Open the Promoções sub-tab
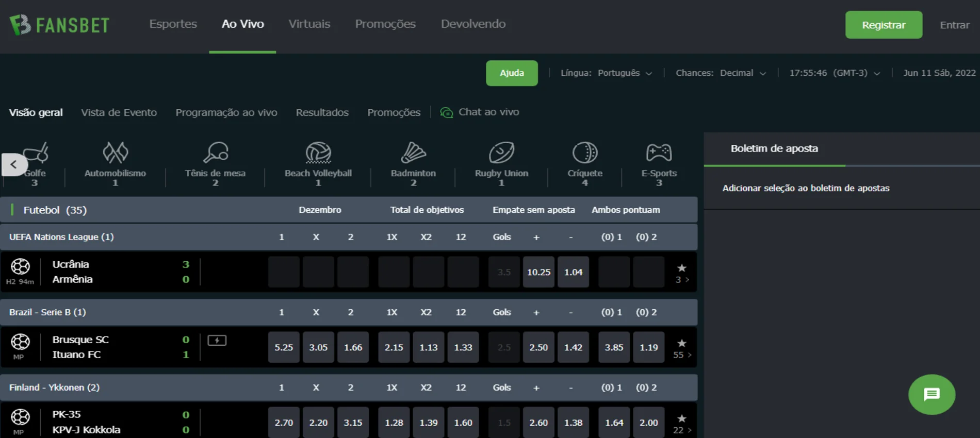Image resolution: width=980 pixels, height=438 pixels. (x=394, y=112)
